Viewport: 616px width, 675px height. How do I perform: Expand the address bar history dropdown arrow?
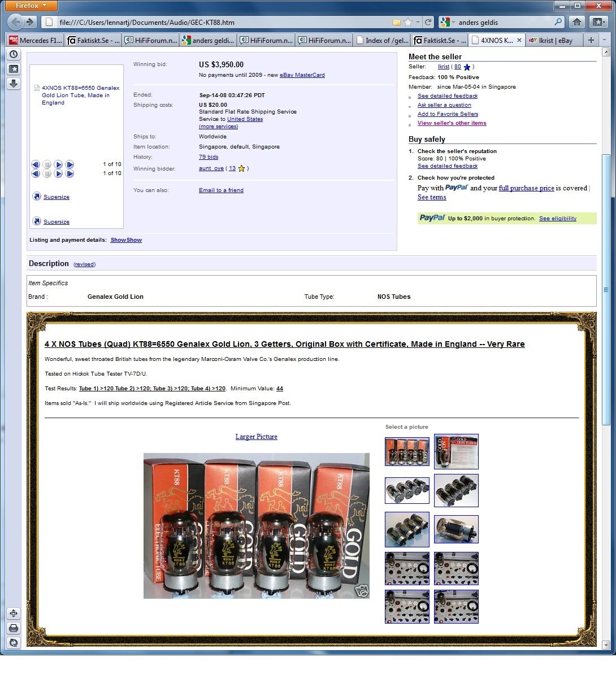click(418, 22)
